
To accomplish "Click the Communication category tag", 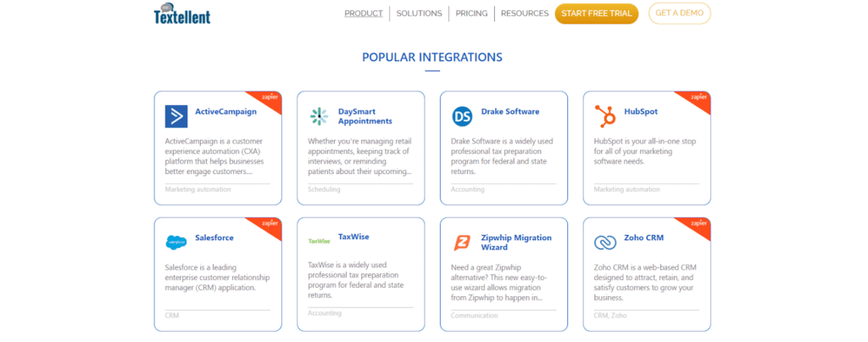I will pyautogui.click(x=475, y=316).
